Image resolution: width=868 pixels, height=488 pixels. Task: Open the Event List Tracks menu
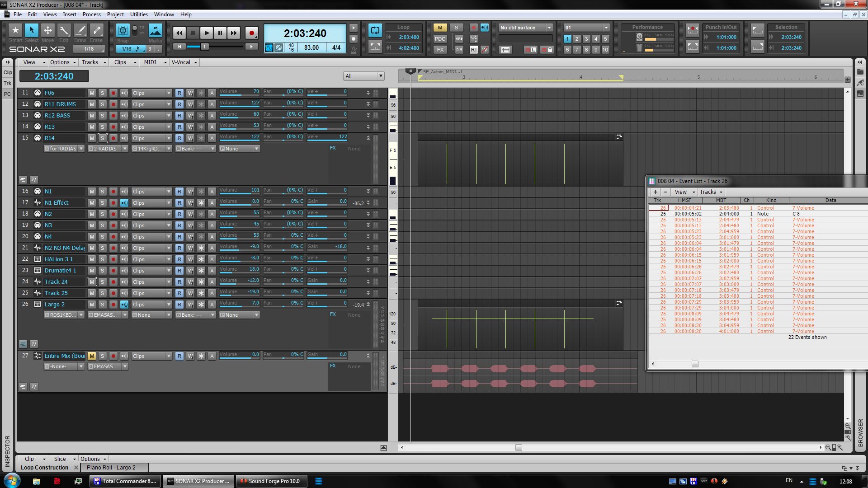click(711, 192)
